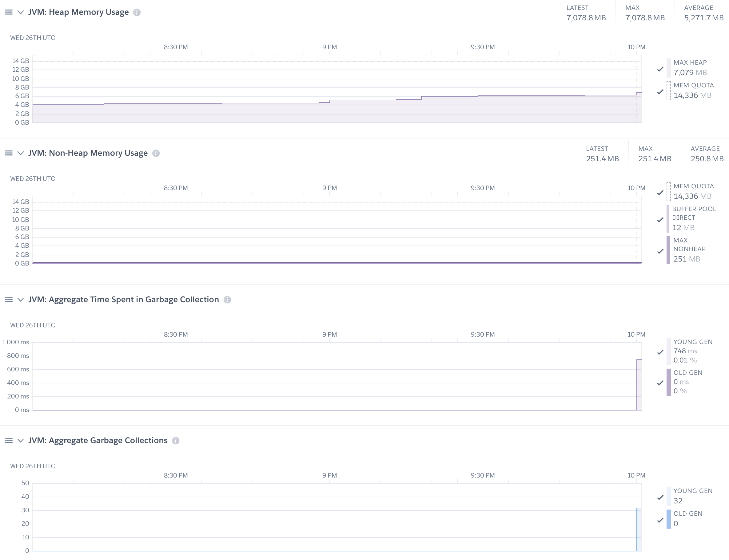The height and width of the screenshot is (560, 729).
Task: Toggle the MEM QUOTA checkmark on Non-Heap chart
Action: (x=660, y=193)
